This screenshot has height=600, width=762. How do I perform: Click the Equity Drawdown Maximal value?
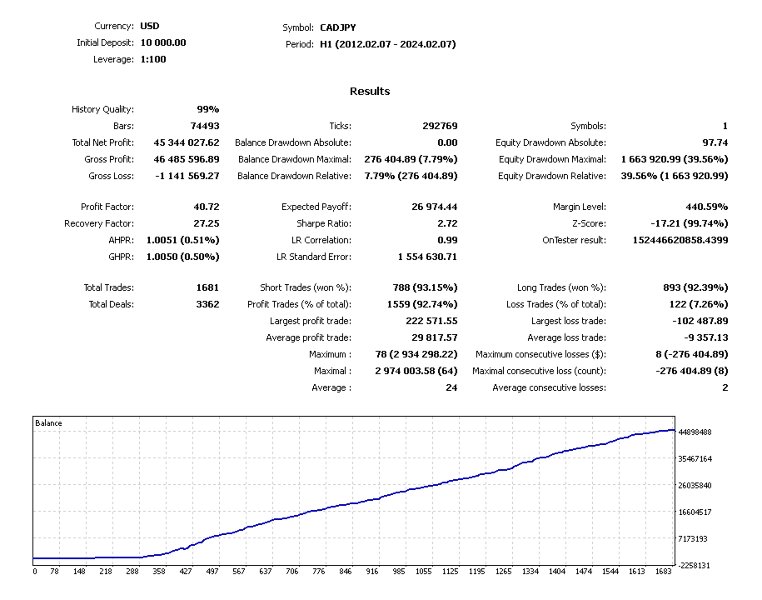tap(675, 159)
